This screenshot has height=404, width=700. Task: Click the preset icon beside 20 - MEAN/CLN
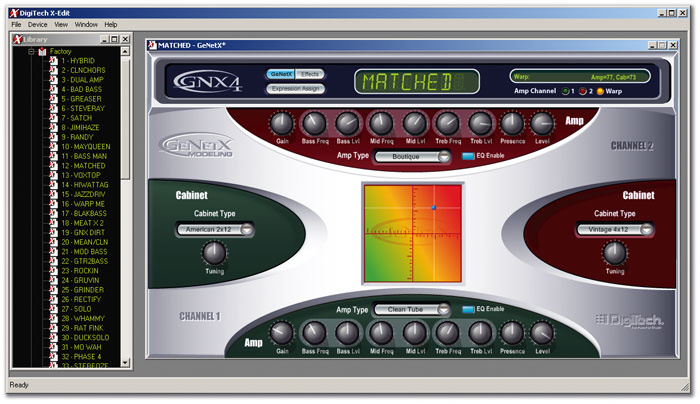pyautogui.click(x=54, y=242)
